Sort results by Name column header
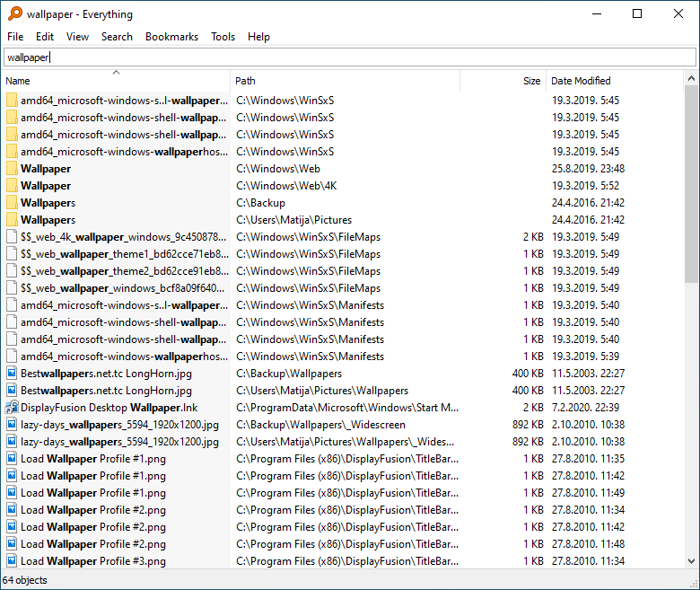The height and width of the screenshot is (590, 700). (116, 81)
